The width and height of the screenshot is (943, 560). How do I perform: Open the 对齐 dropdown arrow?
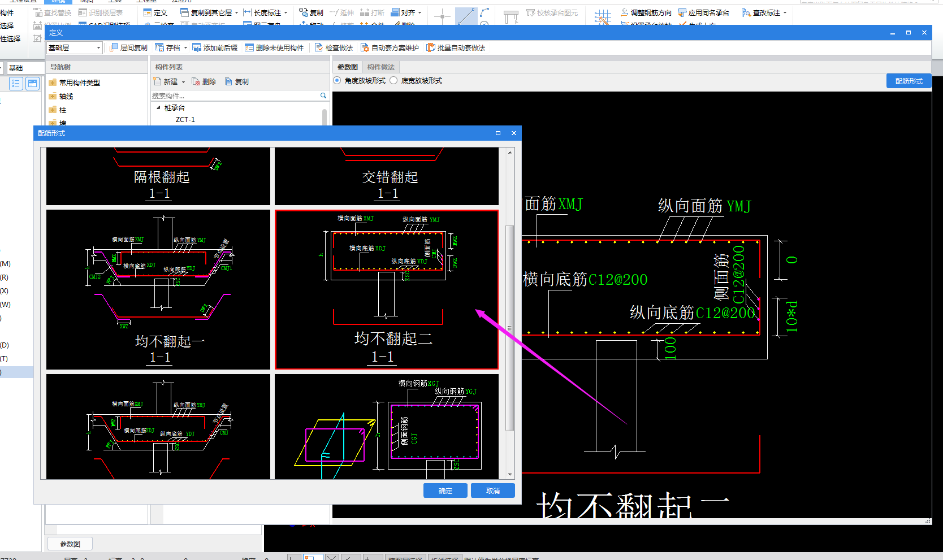click(419, 12)
